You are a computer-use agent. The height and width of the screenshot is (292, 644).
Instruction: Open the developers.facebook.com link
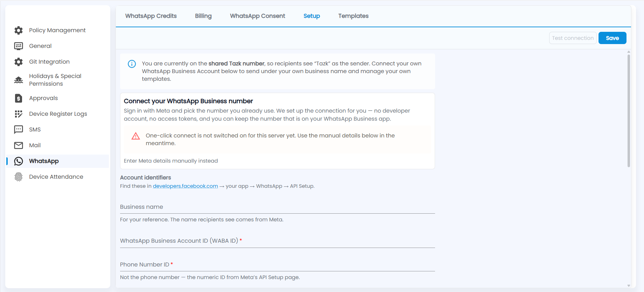pyautogui.click(x=185, y=186)
